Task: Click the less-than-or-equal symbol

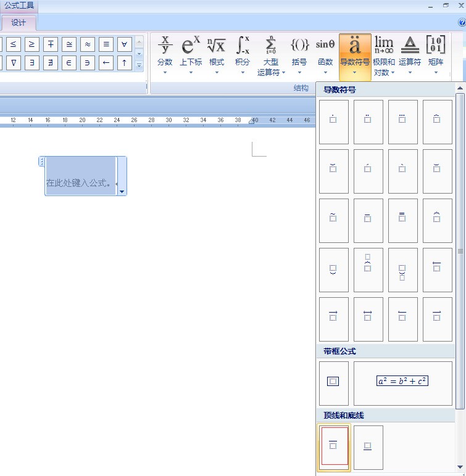Action: 14,44
